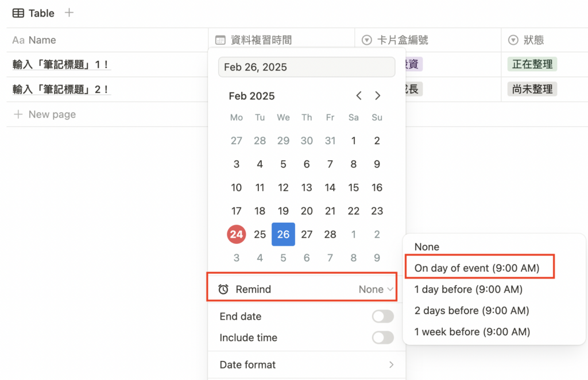This screenshot has width=588, height=380.
Task: Click the date input field showing Feb 26, 2025
Action: [307, 67]
